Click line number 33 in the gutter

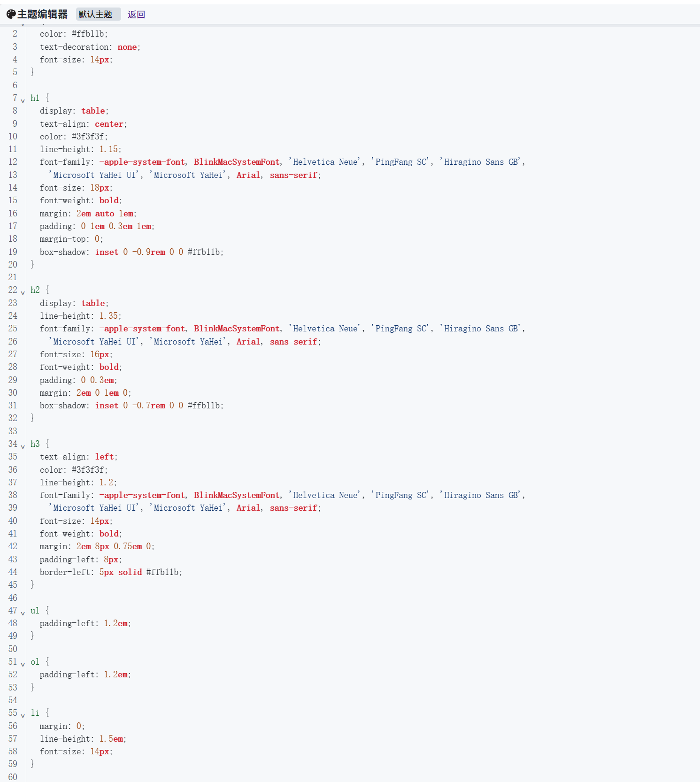(13, 431)
